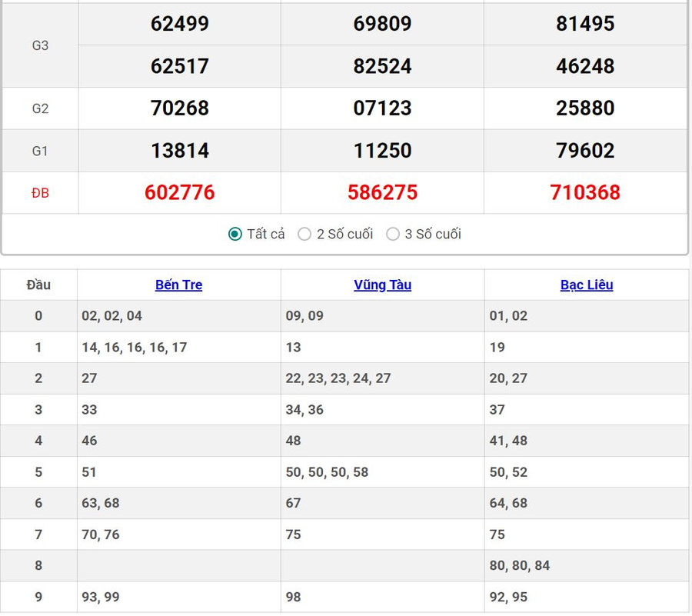The image size is (692, 616).
Task: Switch to "3 Số cuối" display
Action: [x=393, y=234]
